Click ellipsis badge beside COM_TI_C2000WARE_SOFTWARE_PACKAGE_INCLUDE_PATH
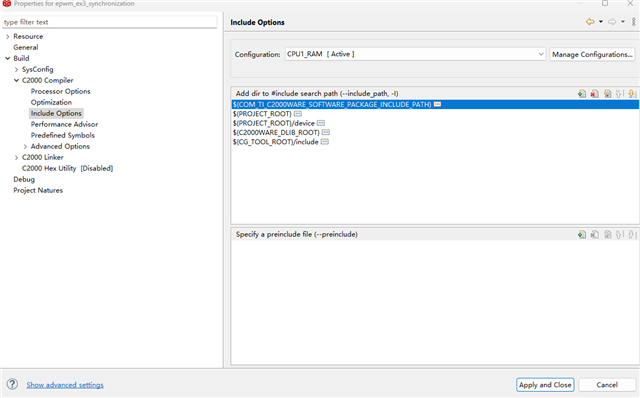This screenshot has width=640, height=398. click(437, 104)
